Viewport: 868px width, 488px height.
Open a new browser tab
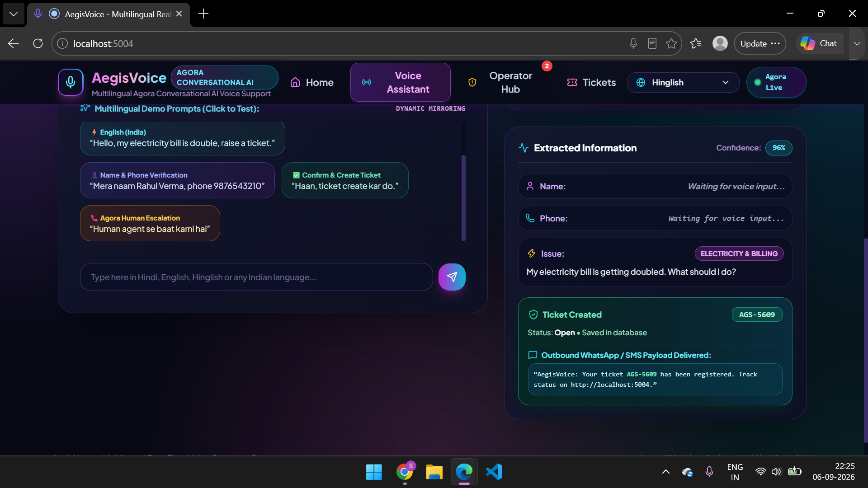(x=203, y=14)
